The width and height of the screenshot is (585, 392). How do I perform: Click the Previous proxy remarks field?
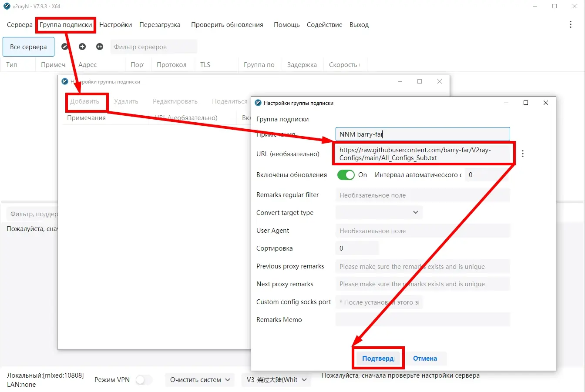(x=423, y=266)
